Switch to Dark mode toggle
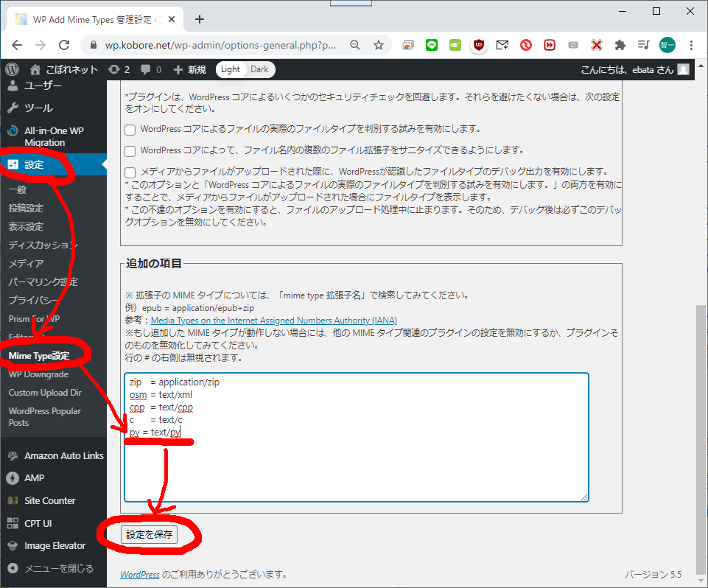Viewport: 708px width, 588px height. tap(259, 69)
